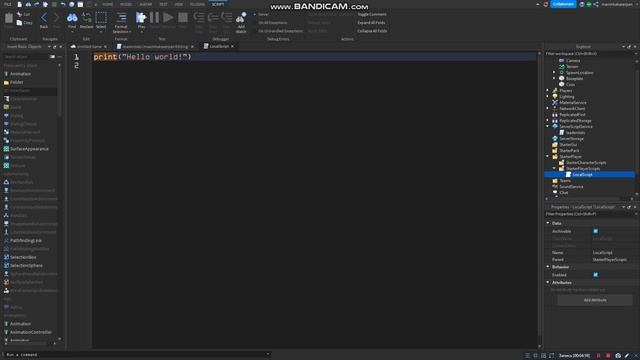Click the Copy icon in Clipboard
This screenshot has height=360, width=640.
click(x=19, y=23)
